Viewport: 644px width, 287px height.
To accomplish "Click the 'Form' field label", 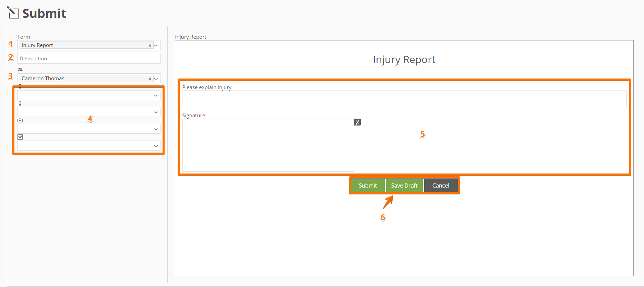I will (x=24, y=37).
